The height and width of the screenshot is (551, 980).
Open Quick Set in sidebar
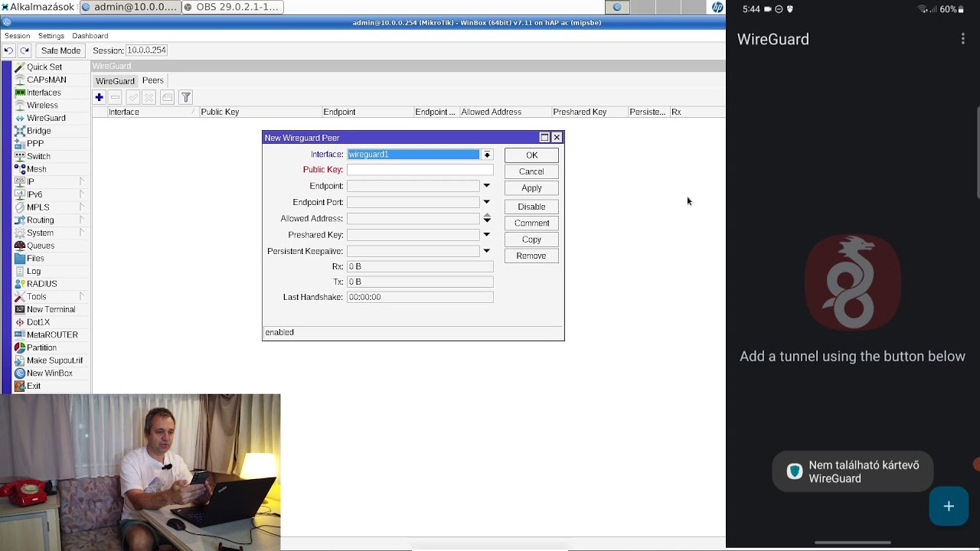44,67
